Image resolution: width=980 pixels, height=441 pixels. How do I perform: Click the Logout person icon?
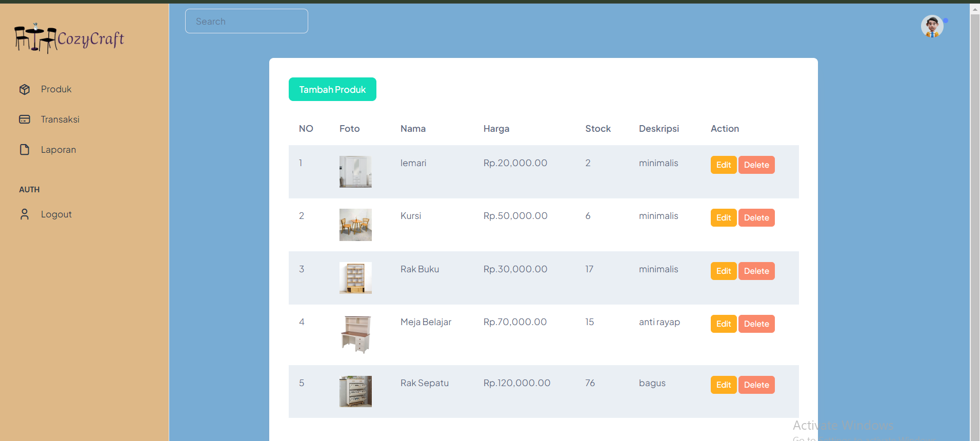click(25, 214)
